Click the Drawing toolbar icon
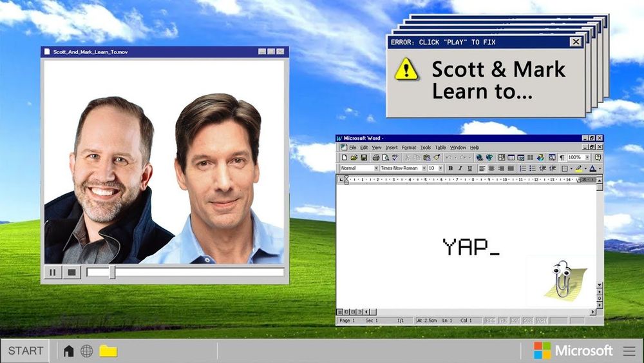 point(540,157)
